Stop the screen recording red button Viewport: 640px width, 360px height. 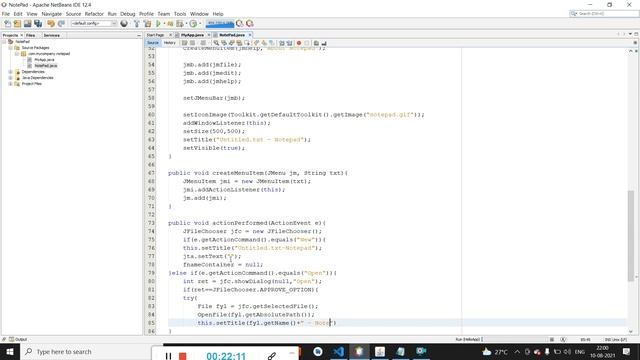pyautogui.click(x=182, y=356)
